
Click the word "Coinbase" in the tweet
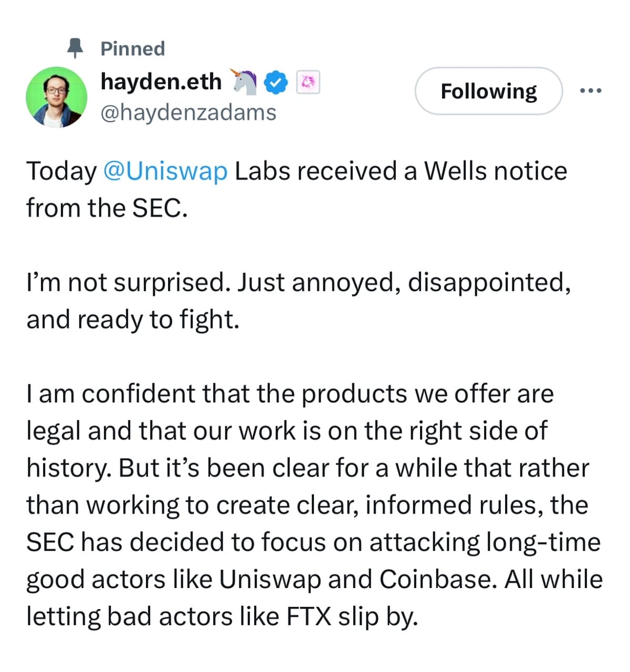[x=437, y=579]
